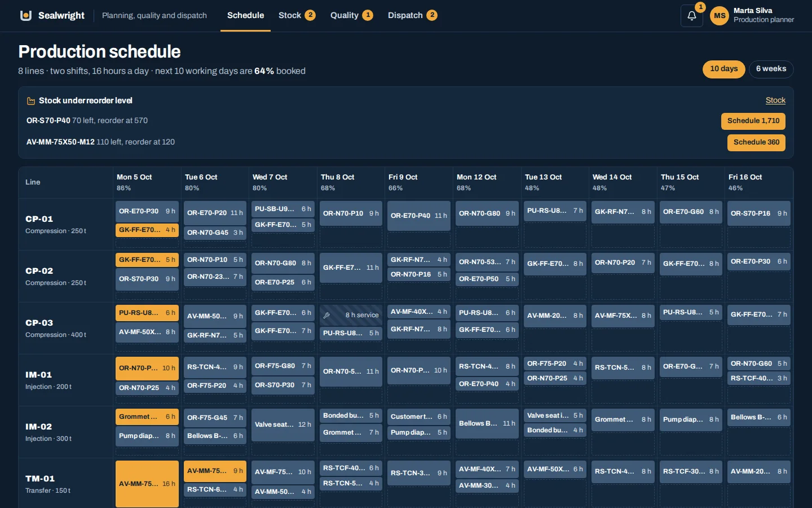Click the Mon 5 Oct column header
Image resolution: width=812 pixels, height=508 pixels.
tap(147, 182)
